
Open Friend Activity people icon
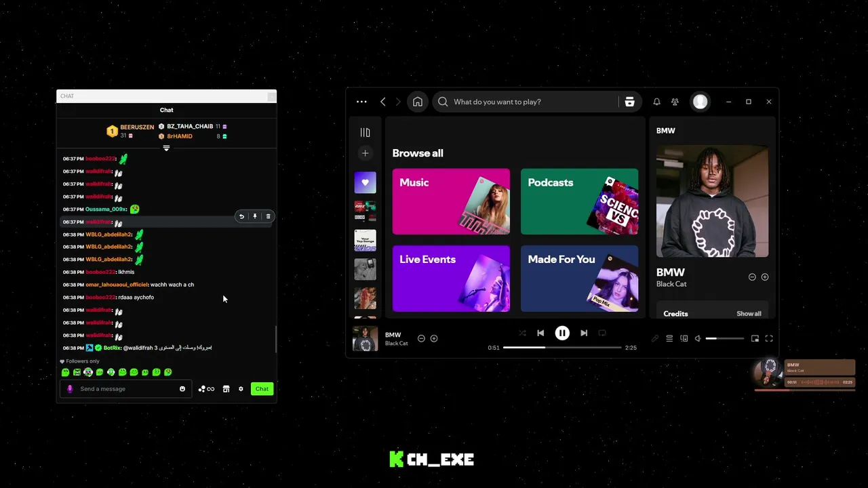tap(675, 102)
